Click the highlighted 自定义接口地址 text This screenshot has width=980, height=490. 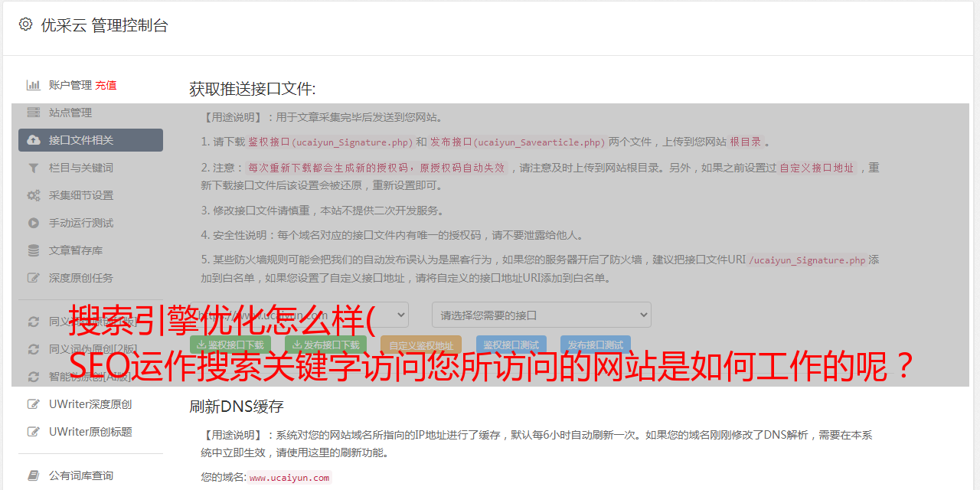[x=817, y=168]
